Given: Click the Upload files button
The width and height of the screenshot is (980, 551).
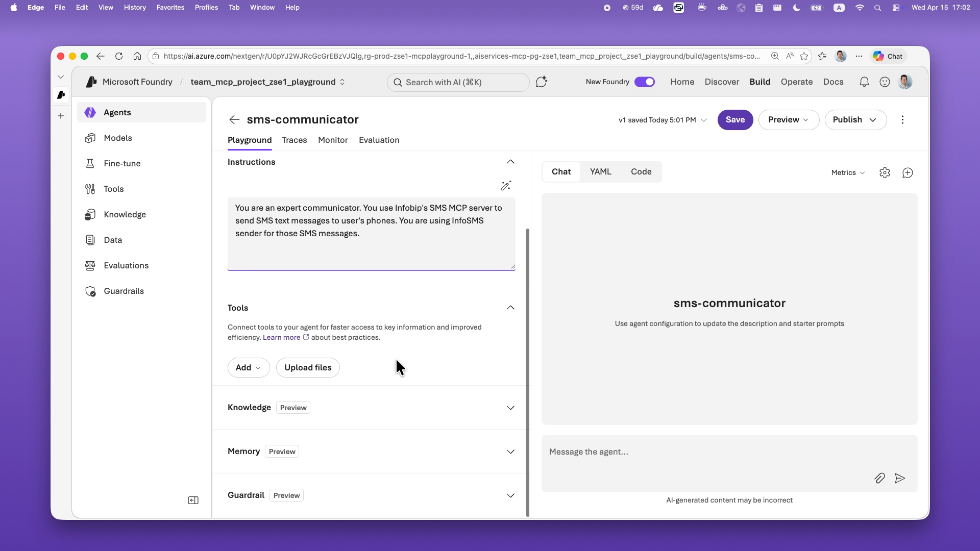Looking at the screenshot, I should point(307,367).
